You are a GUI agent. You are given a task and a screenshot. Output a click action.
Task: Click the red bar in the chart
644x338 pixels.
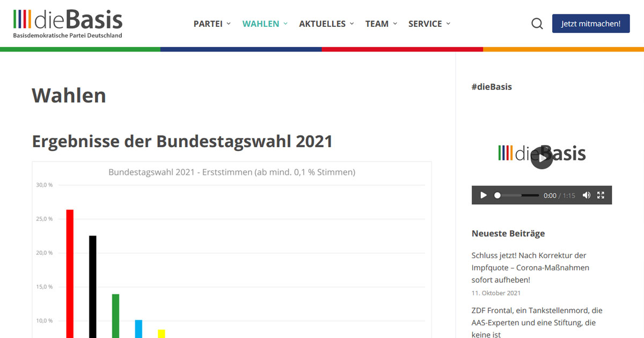(x=70, y=274)
